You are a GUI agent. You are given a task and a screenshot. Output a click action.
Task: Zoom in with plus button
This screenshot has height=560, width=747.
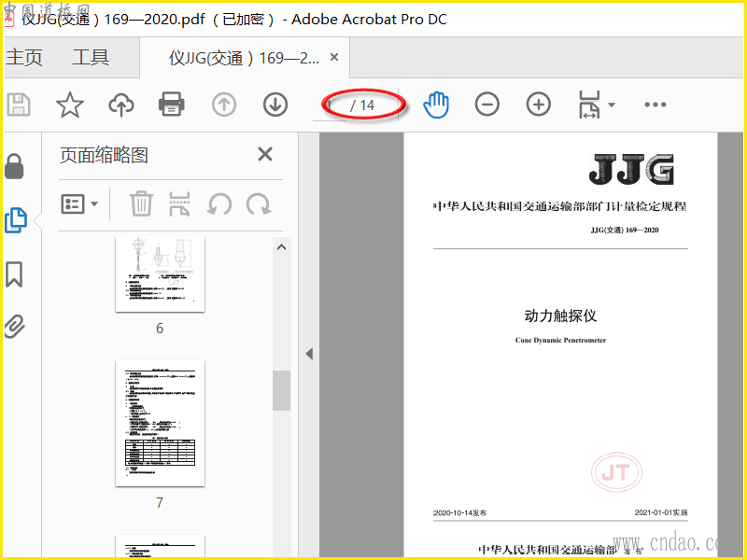click(539, 105)
